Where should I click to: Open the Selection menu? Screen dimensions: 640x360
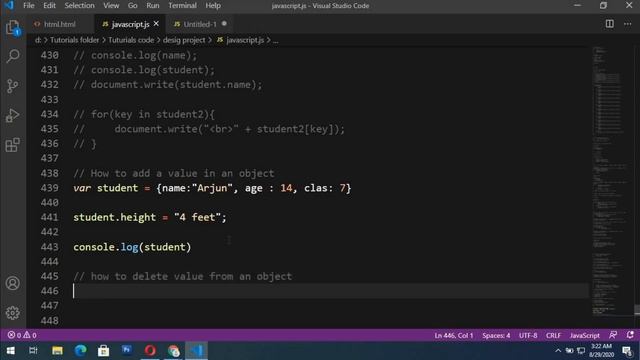[79, 6]
